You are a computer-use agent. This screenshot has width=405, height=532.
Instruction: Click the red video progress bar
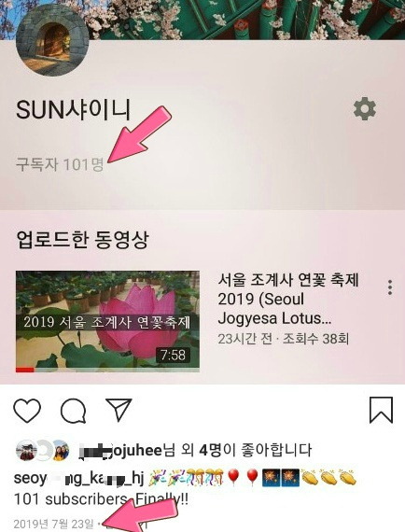(25, 370)
